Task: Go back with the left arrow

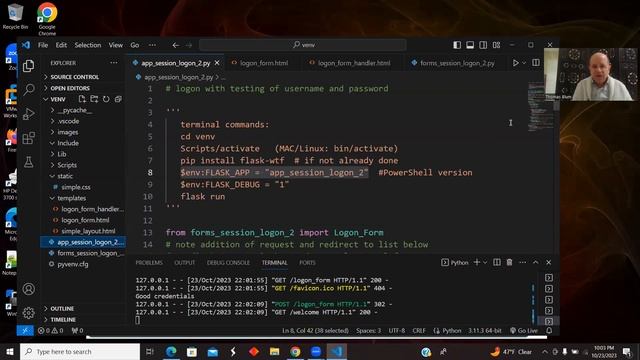Action: pos(176,45)
